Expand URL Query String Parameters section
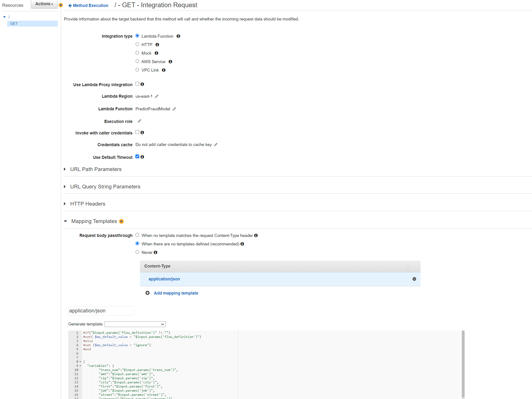532x399 pixels. pyautogui.click(x=105, y=187)
